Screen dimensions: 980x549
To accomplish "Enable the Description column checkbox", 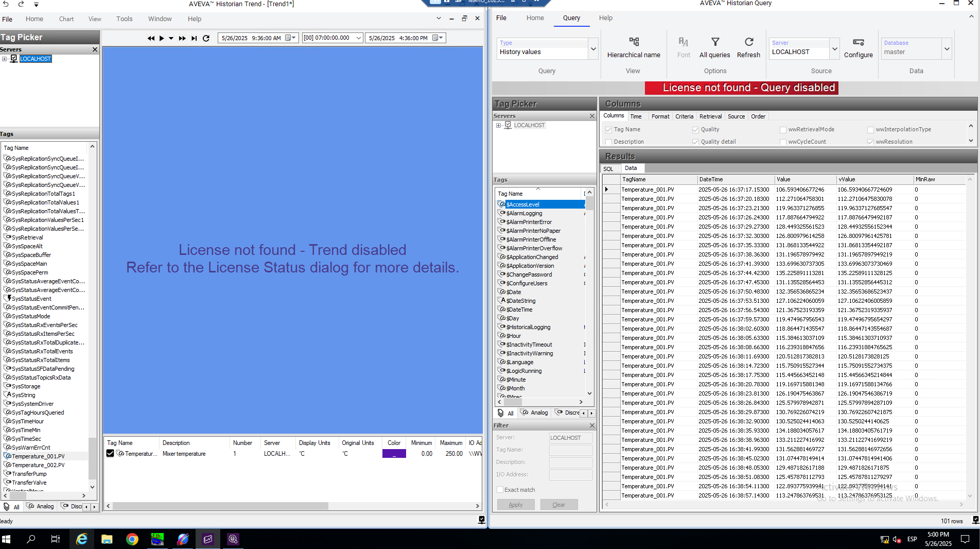I will tap(609, 142).
